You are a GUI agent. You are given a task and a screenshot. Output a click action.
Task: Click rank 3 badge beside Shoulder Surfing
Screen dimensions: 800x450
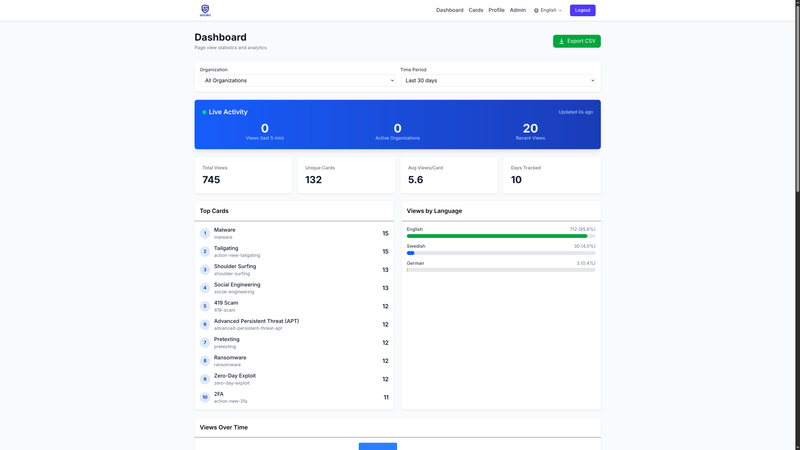point(205,270)
